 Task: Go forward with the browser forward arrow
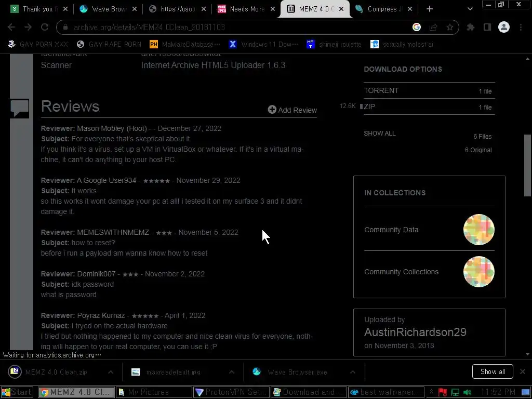(28, 27)
